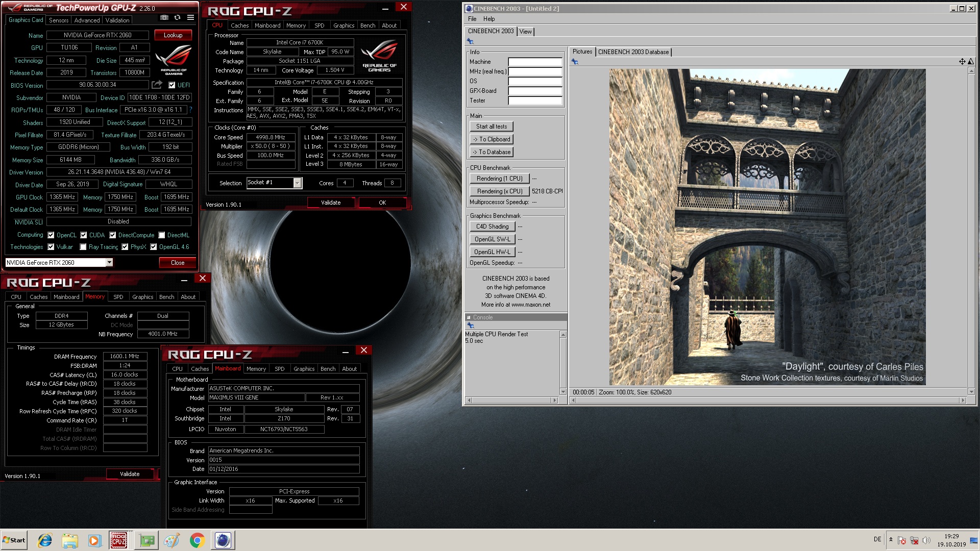Refresh GPU-Z readings with the refresh icon
Screen dimensions: 980x551
point(177,17)
